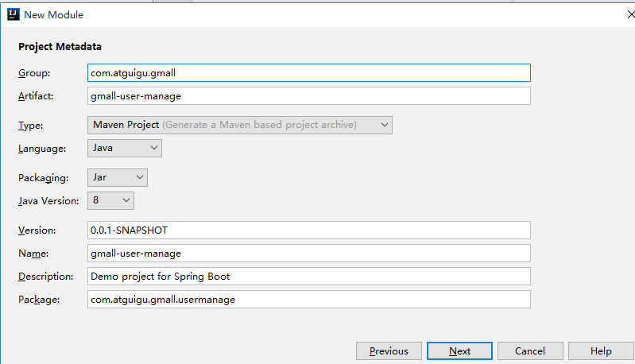Open the Type dropdown (Maven Project)
Image resolution: width=635 pixels, height=364 pixels.
pyautogui.click(x=238, y=125)
